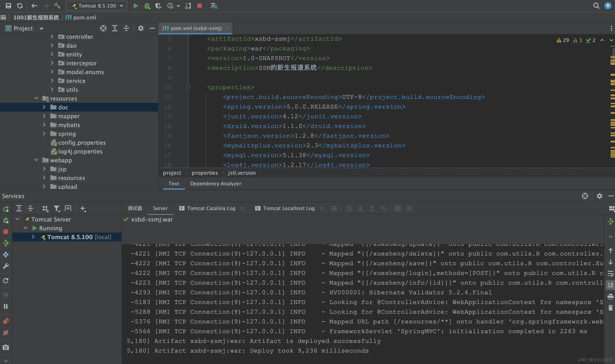Click Services rerun green arrow icon
This screenshot has height=364, width=615.
[6, 209]
